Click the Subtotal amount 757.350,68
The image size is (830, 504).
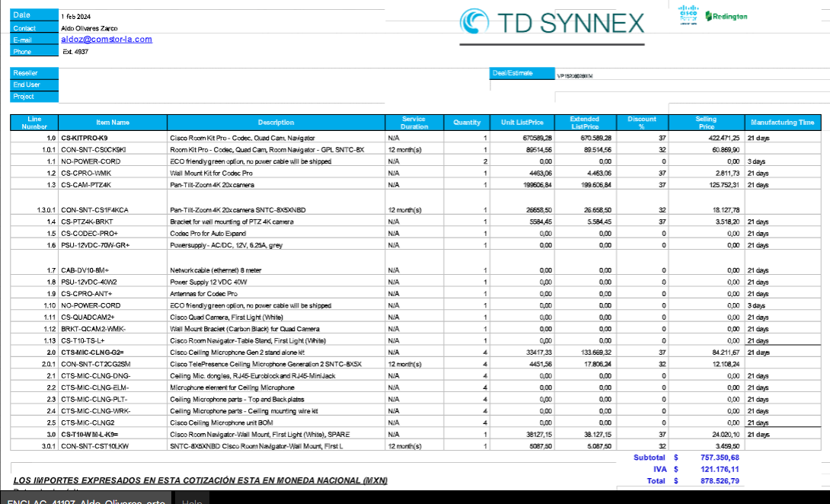click(x=719, y=458)
